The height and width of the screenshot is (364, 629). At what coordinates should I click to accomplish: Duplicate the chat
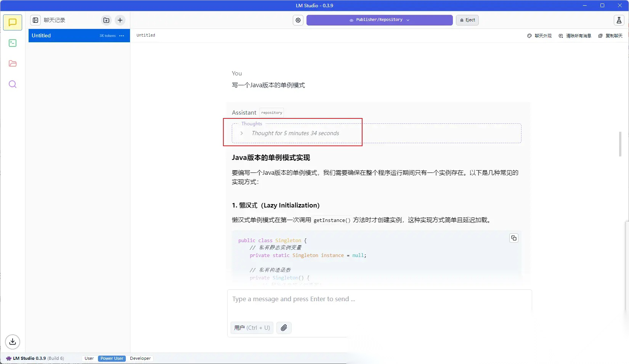[610, 36]
